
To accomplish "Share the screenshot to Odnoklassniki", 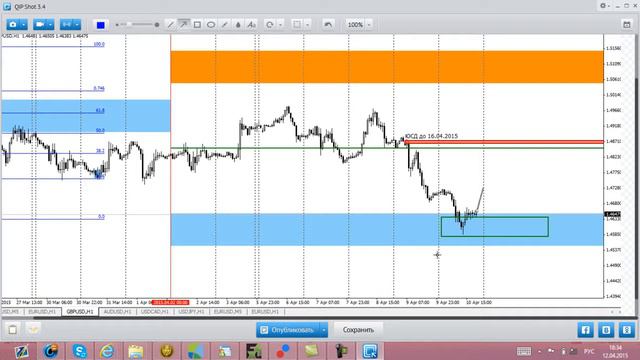I will point(627,330).
